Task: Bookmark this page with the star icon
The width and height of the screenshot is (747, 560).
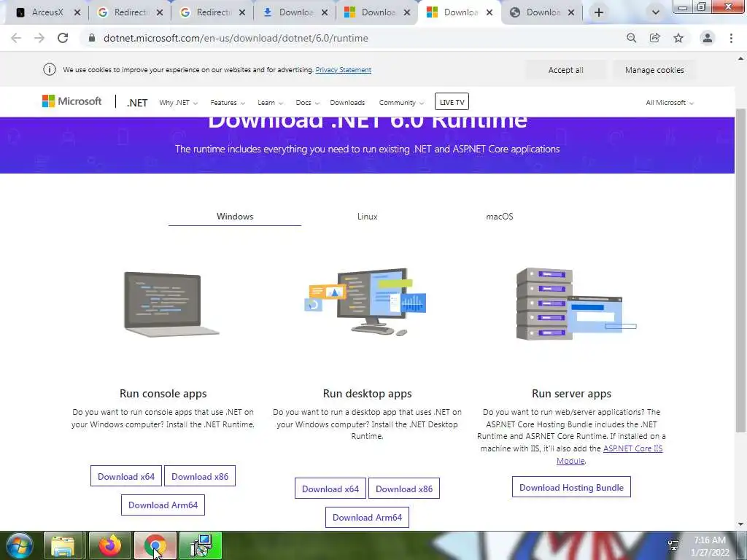Action: (x=678, y=38)
